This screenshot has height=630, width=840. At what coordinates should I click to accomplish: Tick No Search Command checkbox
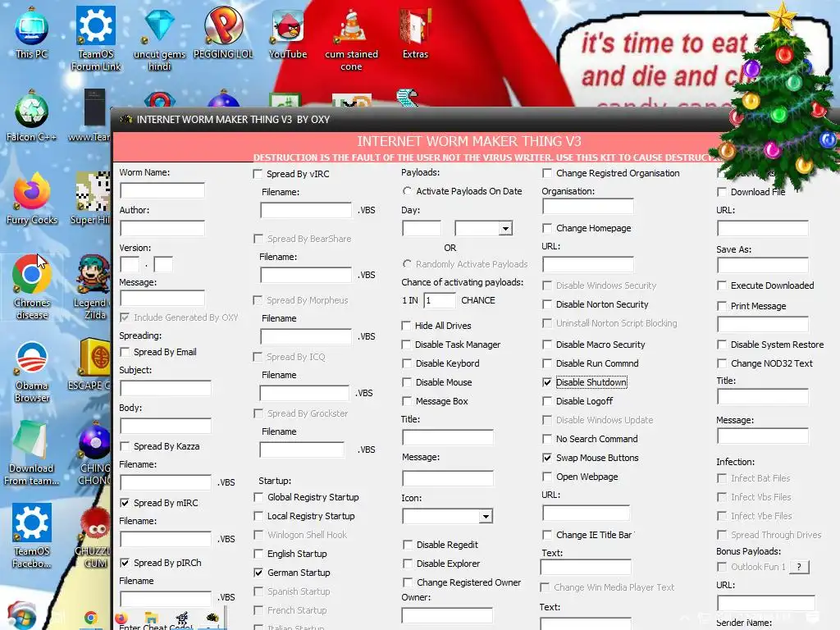[547, 440]
